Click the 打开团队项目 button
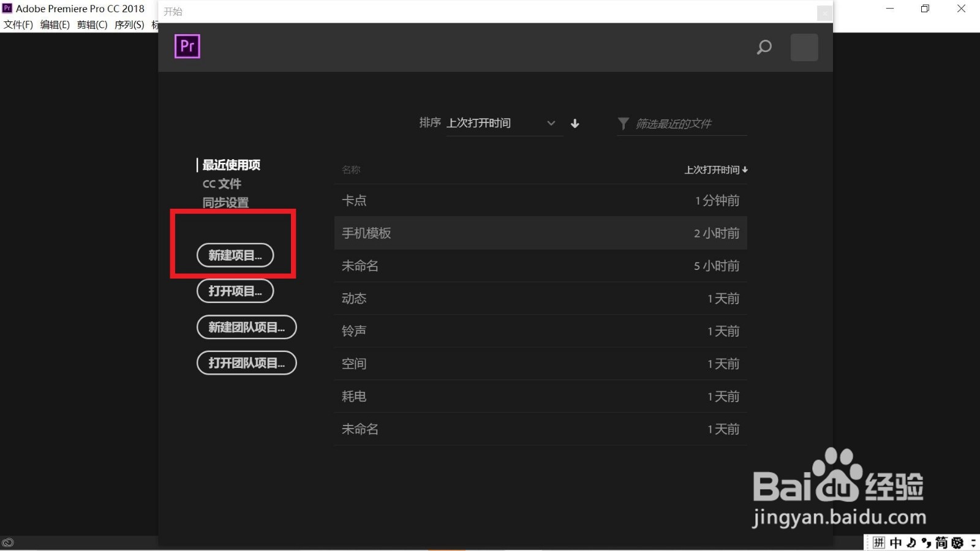Viewport: 980px width, 551px height. pyautogui.click(x=247, y=362)
